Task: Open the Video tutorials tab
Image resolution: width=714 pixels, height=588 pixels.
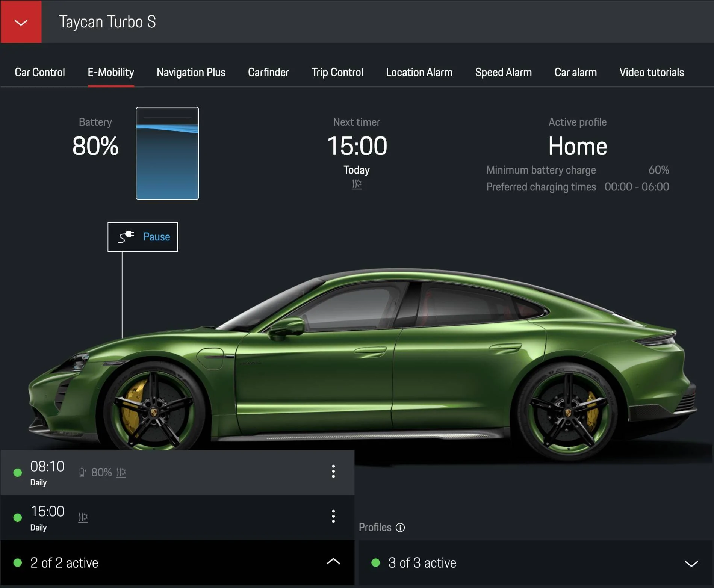Action: (x=652, y=72)
